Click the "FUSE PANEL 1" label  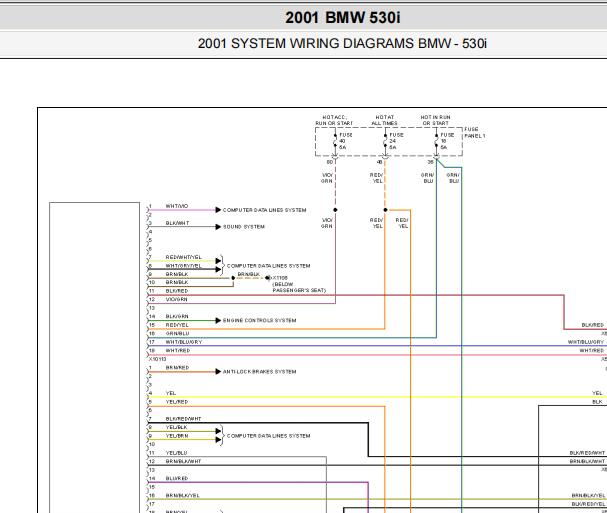[475, 132]
